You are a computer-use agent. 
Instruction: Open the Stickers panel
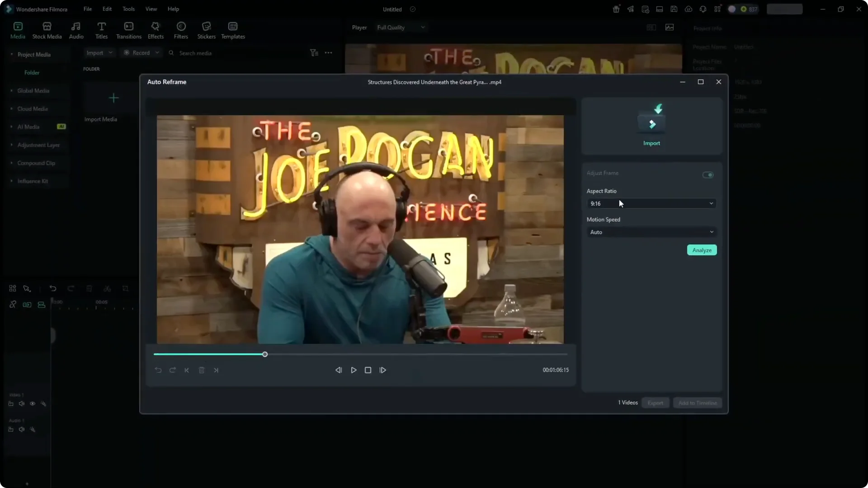[x=207, y=30]
